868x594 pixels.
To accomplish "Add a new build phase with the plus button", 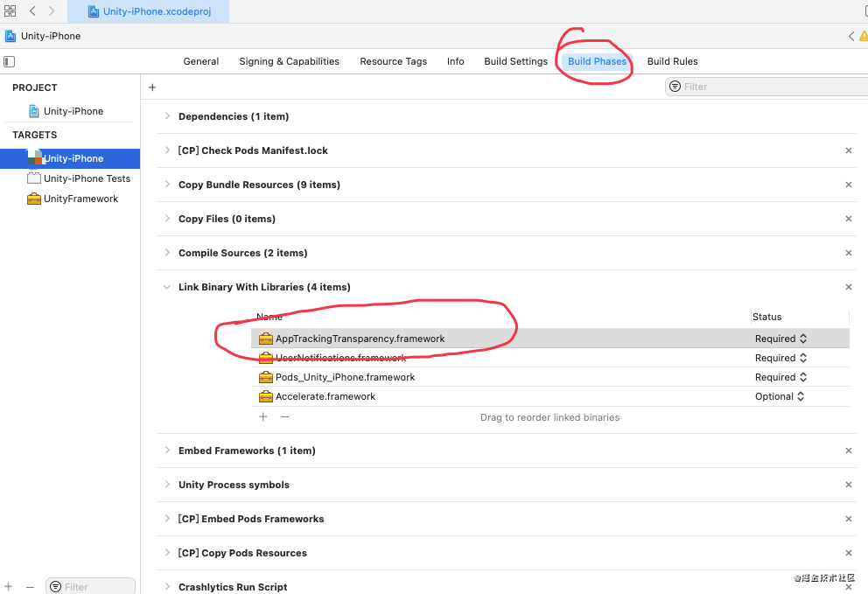I will (x=151, y=87).
